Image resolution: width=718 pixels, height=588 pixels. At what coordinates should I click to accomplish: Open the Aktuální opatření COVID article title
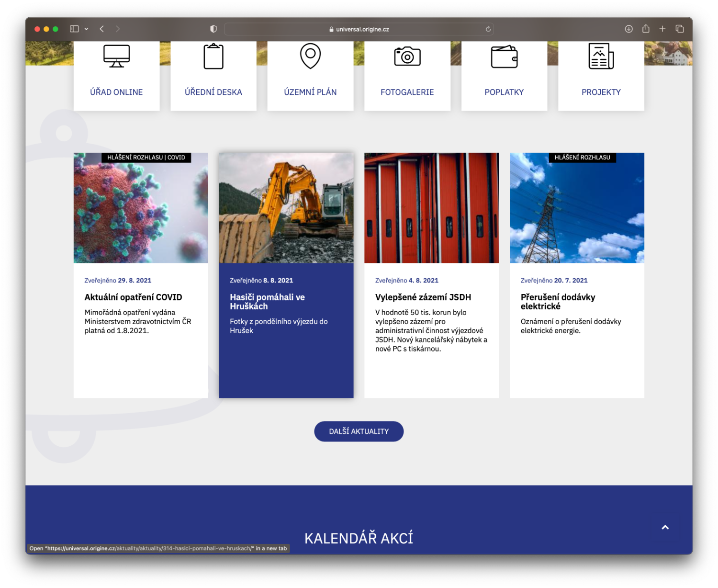click(x=133, y=297)
